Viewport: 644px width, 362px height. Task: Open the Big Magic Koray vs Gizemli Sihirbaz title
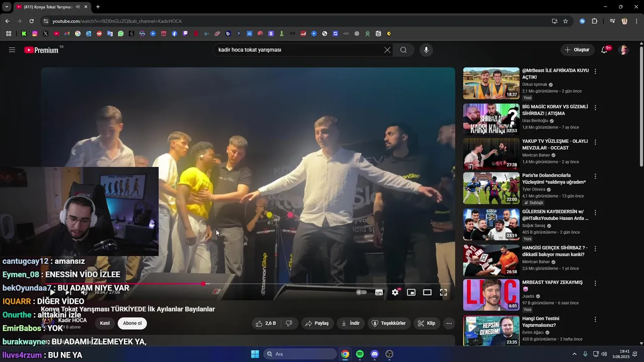pyautogui.click(x=555, y=110)
